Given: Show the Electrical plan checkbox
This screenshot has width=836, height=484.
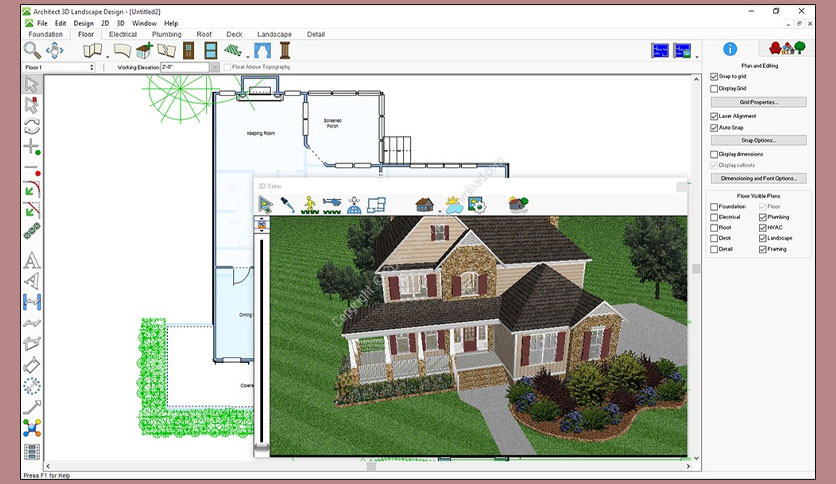Looking at the screenshot, I should [714, 217].
